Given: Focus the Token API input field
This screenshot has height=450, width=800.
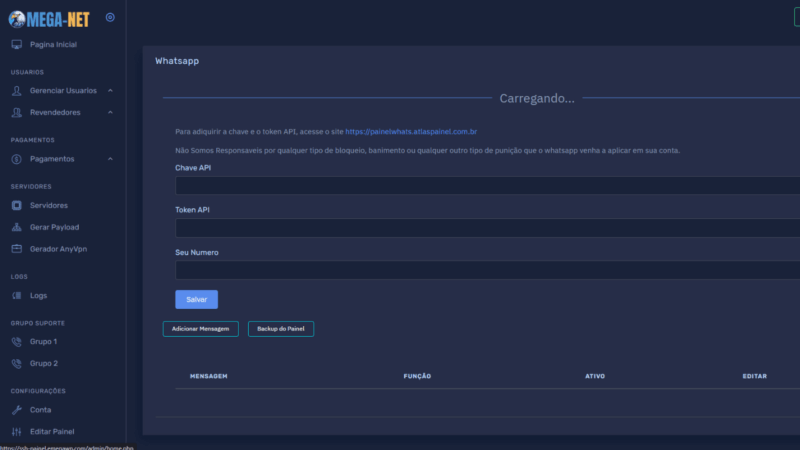Looking at the screenshot, I should 488,228.
